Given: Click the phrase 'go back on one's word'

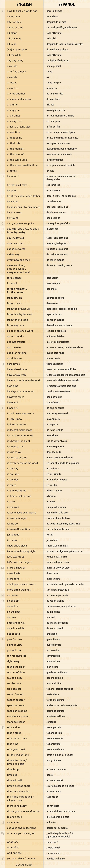Looking at the screenshot, I should point(20,331).
